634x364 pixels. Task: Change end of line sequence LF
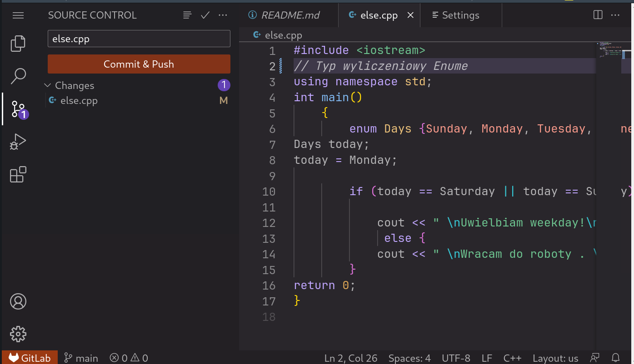pyautogui.click(x=487, y=358)
